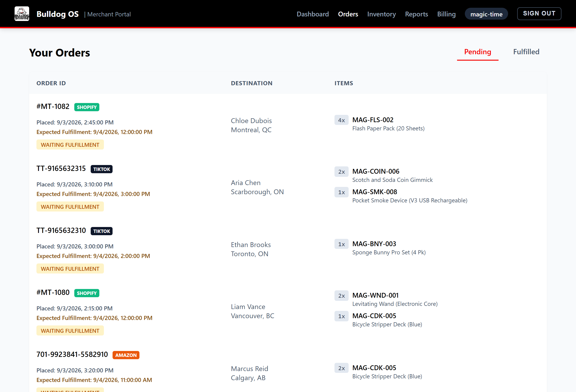
Task: Go to the Orders nav item
Action: pos(348,14)
